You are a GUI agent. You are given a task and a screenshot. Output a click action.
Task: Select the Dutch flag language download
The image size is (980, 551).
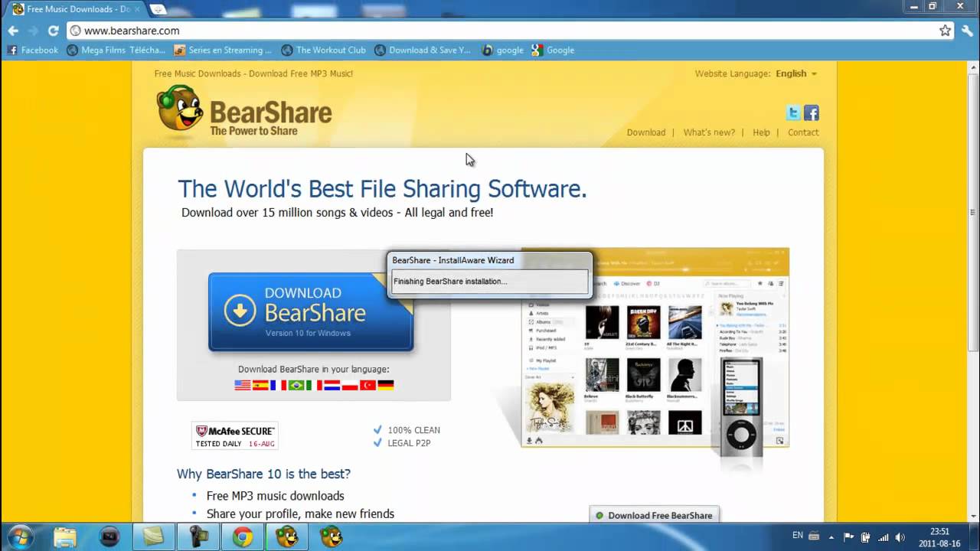[332, 385]
